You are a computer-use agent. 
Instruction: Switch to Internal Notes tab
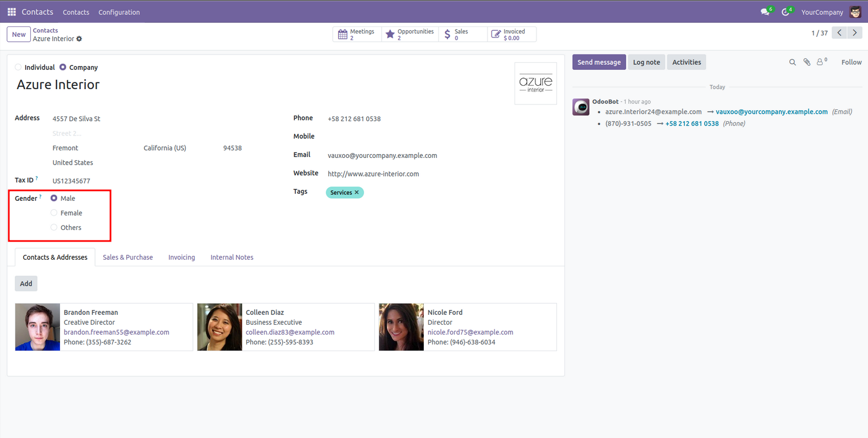pos(232,257)
